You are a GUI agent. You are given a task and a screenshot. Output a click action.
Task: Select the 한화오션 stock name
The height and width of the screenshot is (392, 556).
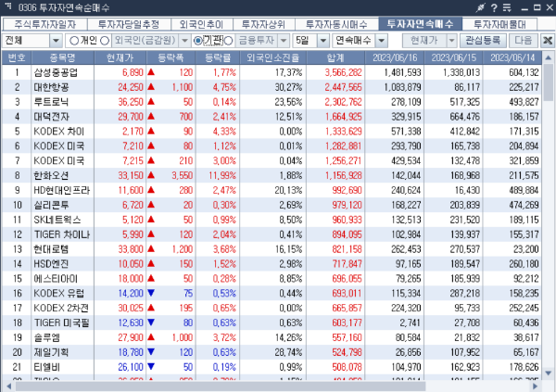pos(51,175)
